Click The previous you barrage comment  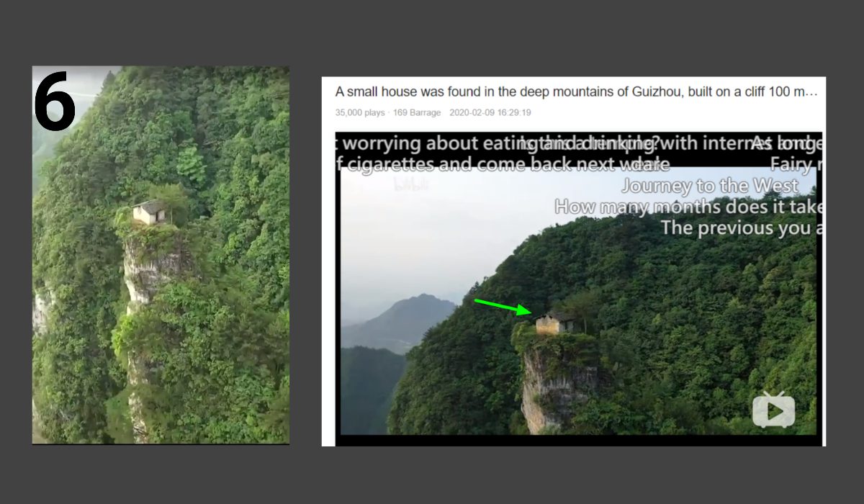(x=741, y=228)
